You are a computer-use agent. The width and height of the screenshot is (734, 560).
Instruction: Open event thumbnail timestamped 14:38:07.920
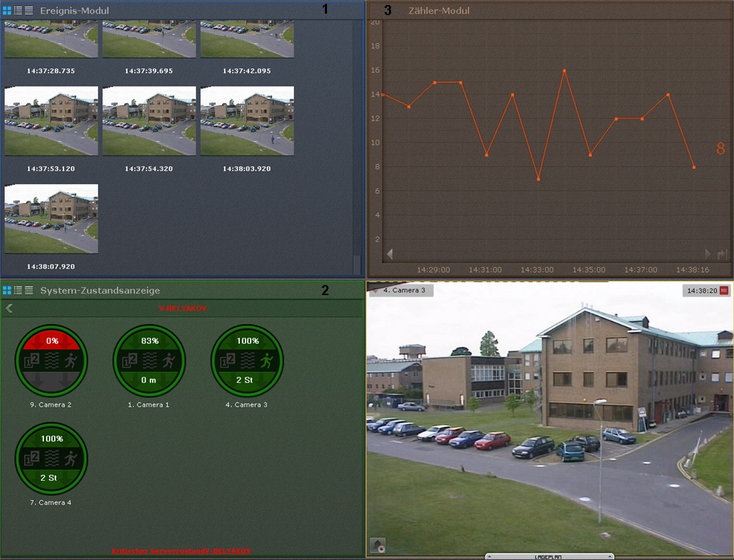click(51, 219)
